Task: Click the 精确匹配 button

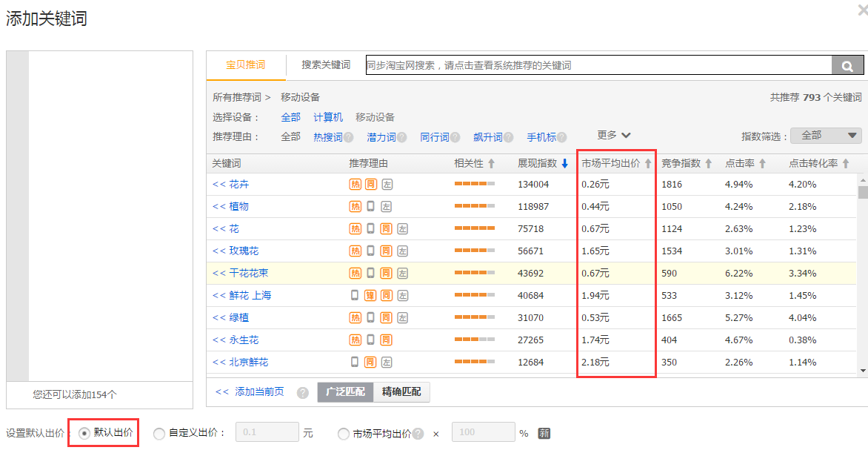Action: [x=401, y=391]
